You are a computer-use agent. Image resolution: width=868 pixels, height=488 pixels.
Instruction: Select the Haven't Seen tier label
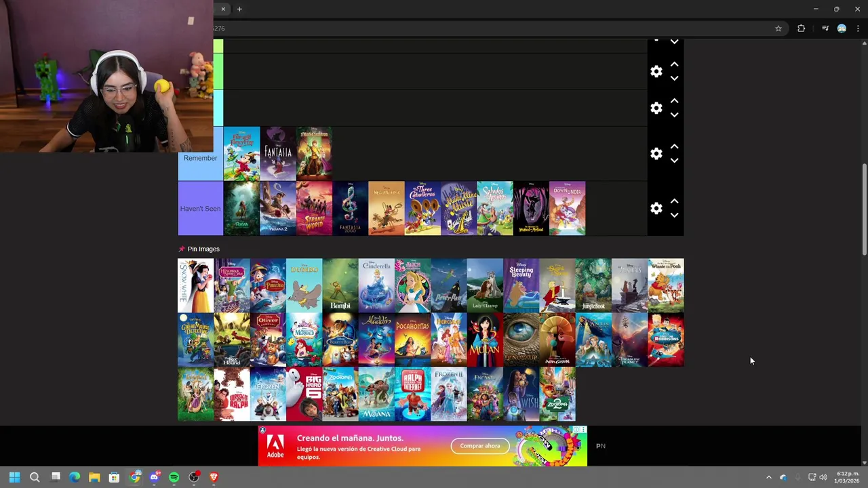(x=200, y=208)
